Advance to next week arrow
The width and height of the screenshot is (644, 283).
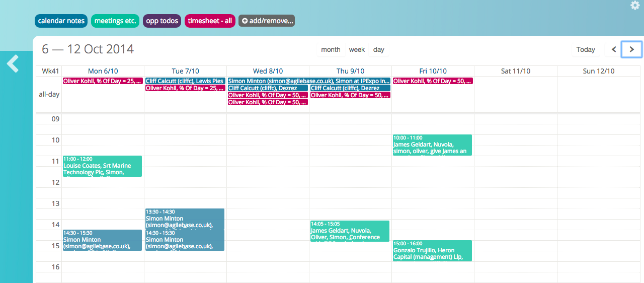632,49
